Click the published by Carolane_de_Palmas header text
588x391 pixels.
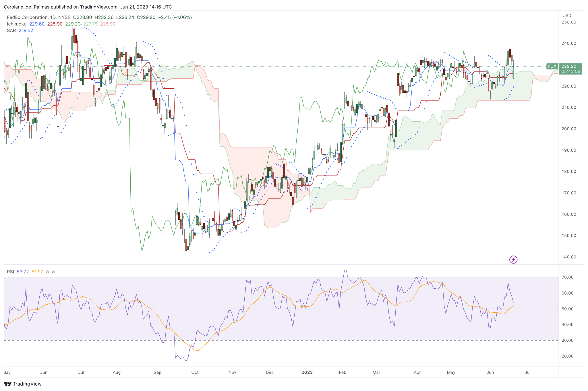[x=88, y=7]
